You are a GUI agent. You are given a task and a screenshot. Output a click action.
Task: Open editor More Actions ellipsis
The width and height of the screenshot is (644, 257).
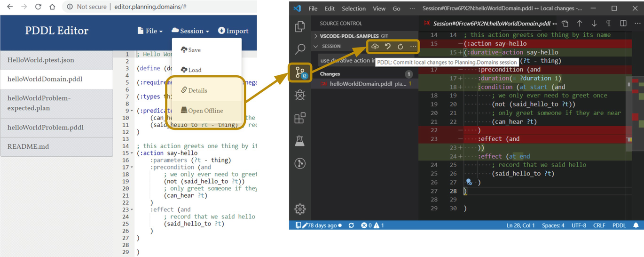pos(637,24)
